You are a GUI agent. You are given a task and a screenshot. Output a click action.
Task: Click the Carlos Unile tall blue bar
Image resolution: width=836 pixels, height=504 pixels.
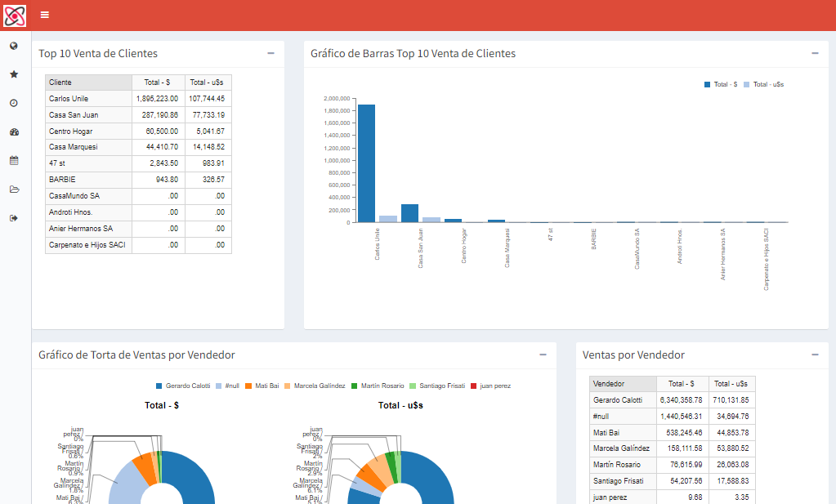pos(366,163)
